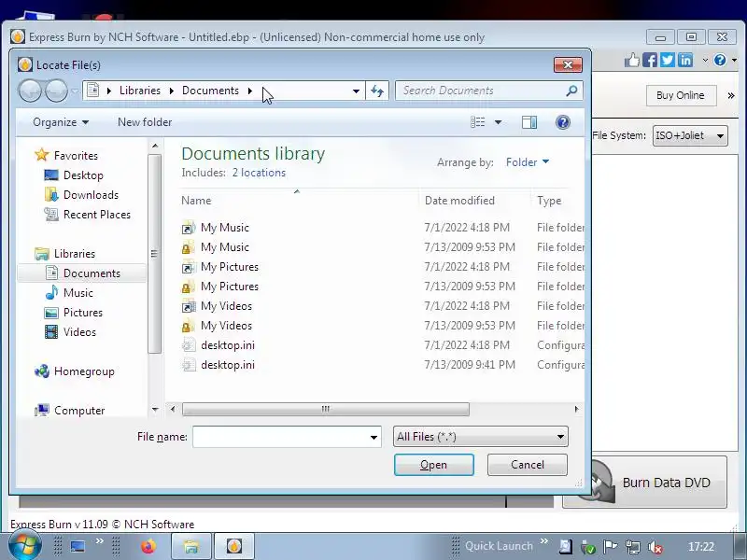Click the horizontal scrollbar thumb in the file list
The height and width of the screenshot is (560, 747).
coord(325,409)
